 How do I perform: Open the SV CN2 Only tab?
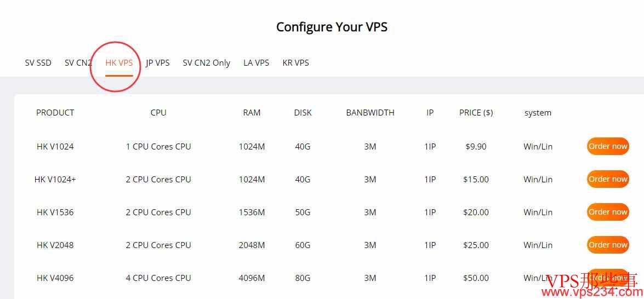click(x=207, y=63)
